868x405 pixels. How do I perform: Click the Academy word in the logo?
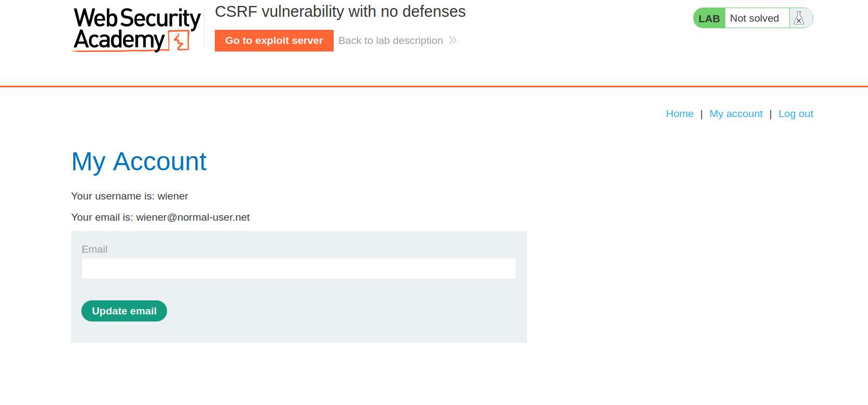tap(119, 40)
